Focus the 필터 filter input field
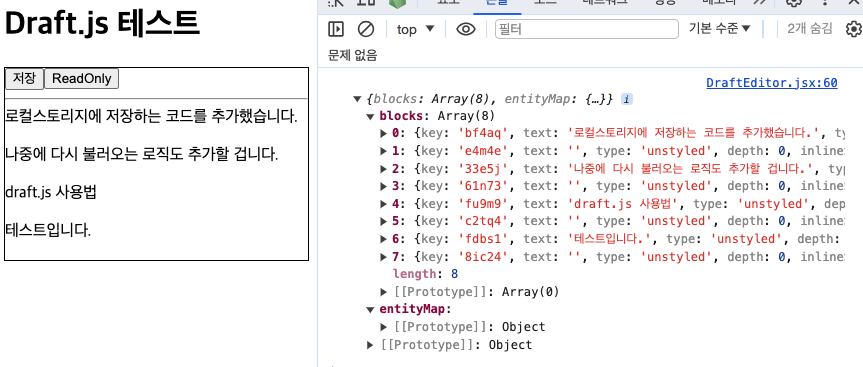This screenshot has height=367, width=863. tap(587, 29)
